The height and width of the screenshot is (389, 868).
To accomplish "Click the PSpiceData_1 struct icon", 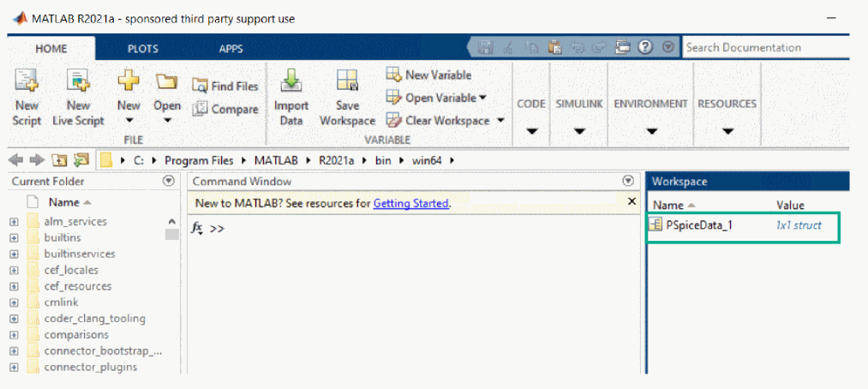I will tap(655, 224).
